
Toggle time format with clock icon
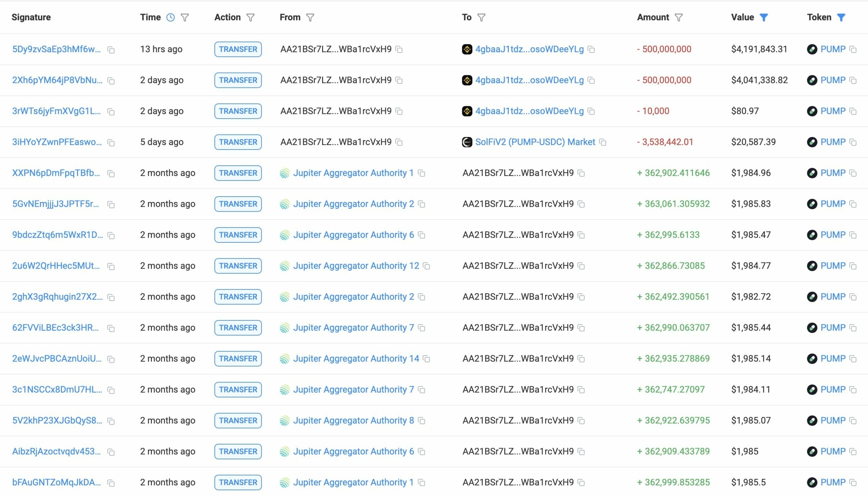tap(170, 17)
